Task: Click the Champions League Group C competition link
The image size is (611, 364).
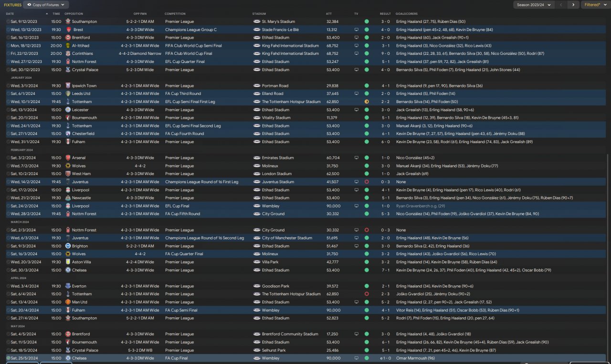Action: 190,30
